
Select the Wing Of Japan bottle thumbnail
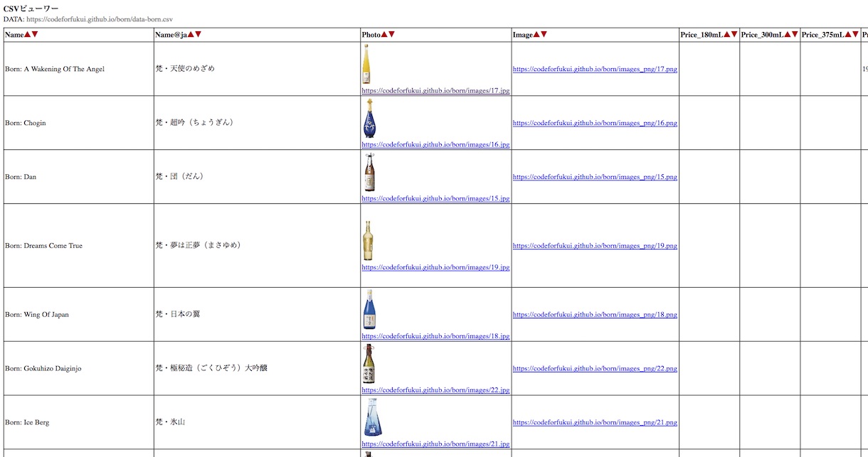click(369, 310)
